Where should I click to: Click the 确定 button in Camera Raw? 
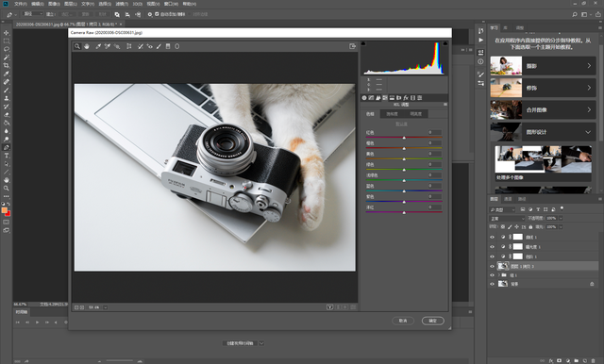point(432,321)
